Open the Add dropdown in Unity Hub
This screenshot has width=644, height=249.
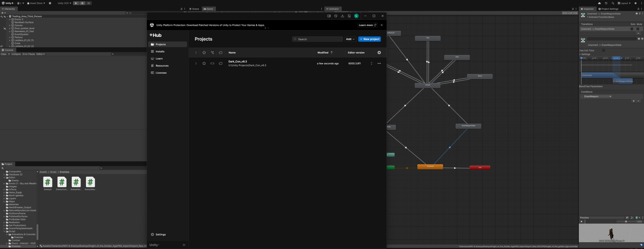(x=350, y=39)
